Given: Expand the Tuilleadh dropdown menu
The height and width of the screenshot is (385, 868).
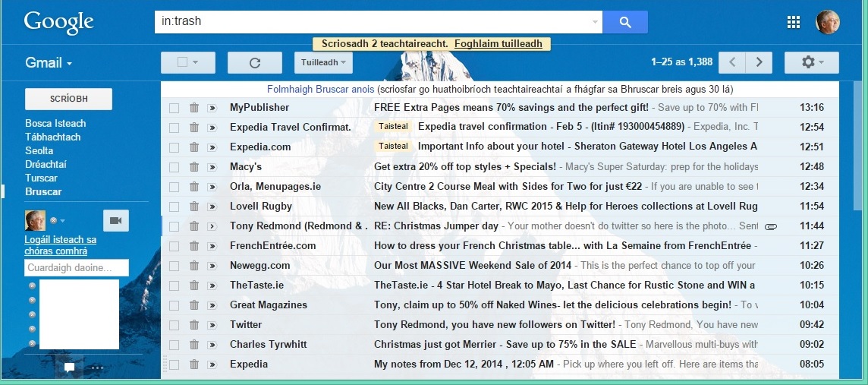Looking at the screenshot, I should click(x=323, y=63).
